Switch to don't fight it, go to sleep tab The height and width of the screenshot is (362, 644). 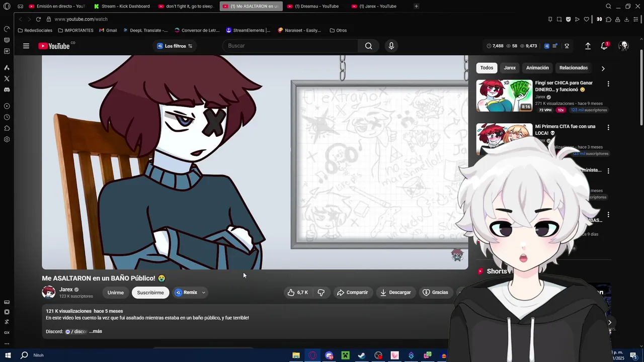coord(186,6)
